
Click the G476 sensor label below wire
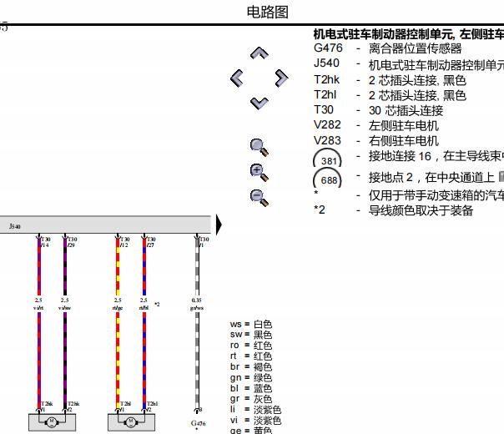[198, 423]
